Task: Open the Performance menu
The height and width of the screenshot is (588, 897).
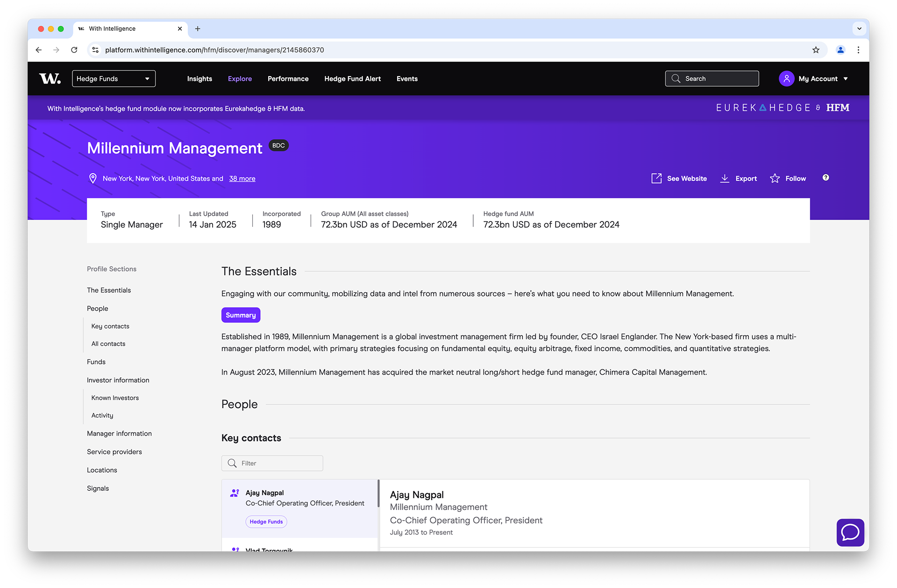Action: pyautogui.click(x=288, y=78)
